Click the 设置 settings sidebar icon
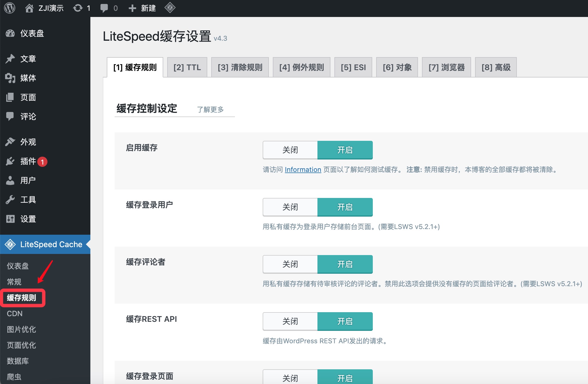The width and height of the screenshot is (588, 384). [10, 219]
